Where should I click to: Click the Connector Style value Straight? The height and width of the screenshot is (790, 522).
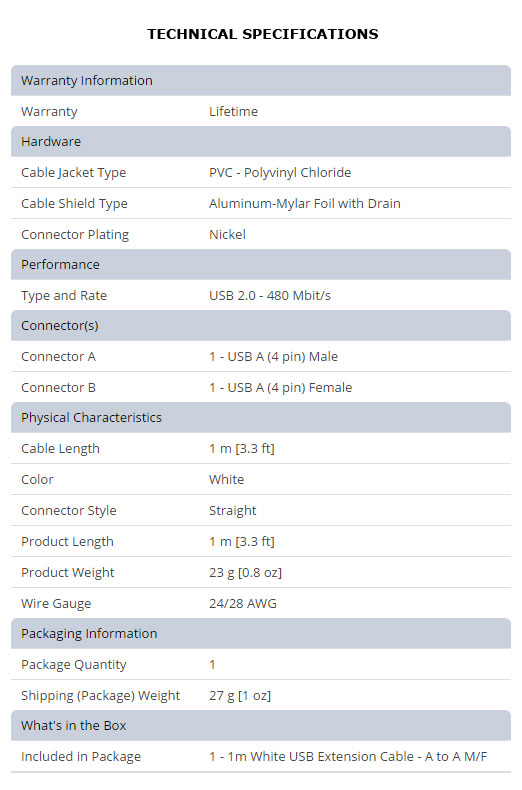pyautogui.click(x=233, y=510)
